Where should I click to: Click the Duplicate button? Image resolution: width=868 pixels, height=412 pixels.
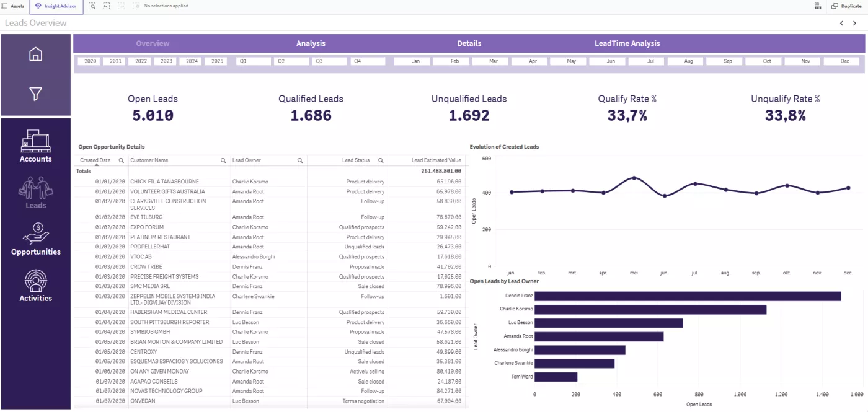tap(846, 6)
